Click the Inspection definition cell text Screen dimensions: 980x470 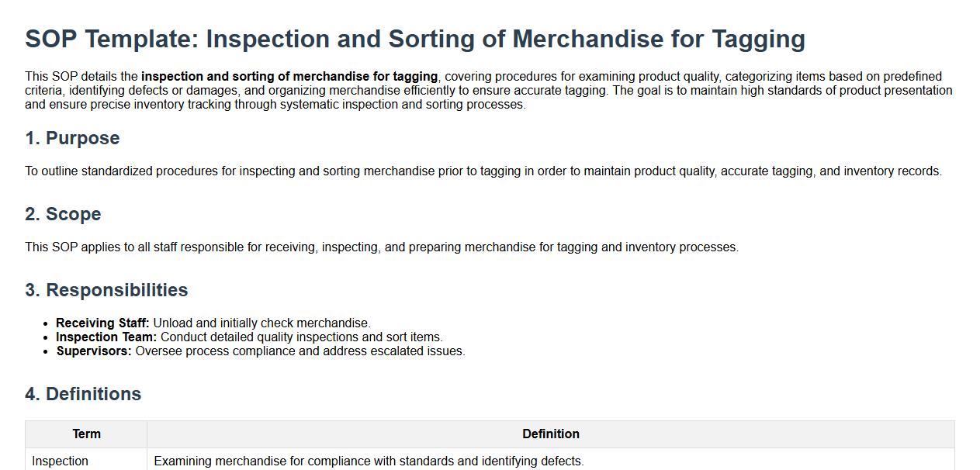(x=369, y=461)
